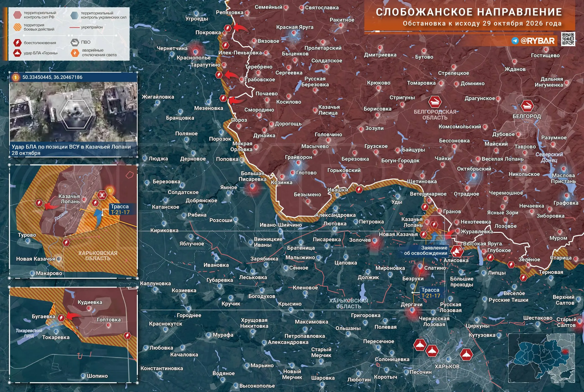Select the air defense icon above БЕЛГОРОДСКАЯ ОБЛАСТЬ
The image size is (584, 392).
click(435, 102)
